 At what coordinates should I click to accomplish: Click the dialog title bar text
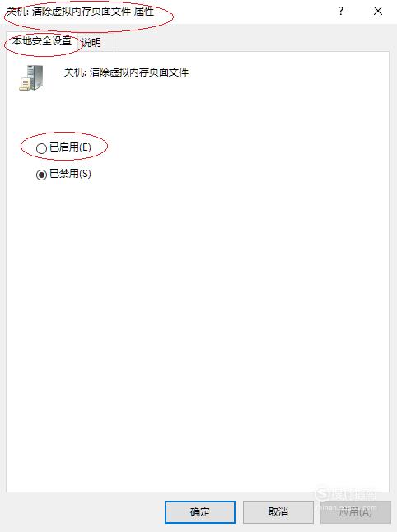point(80,12)
